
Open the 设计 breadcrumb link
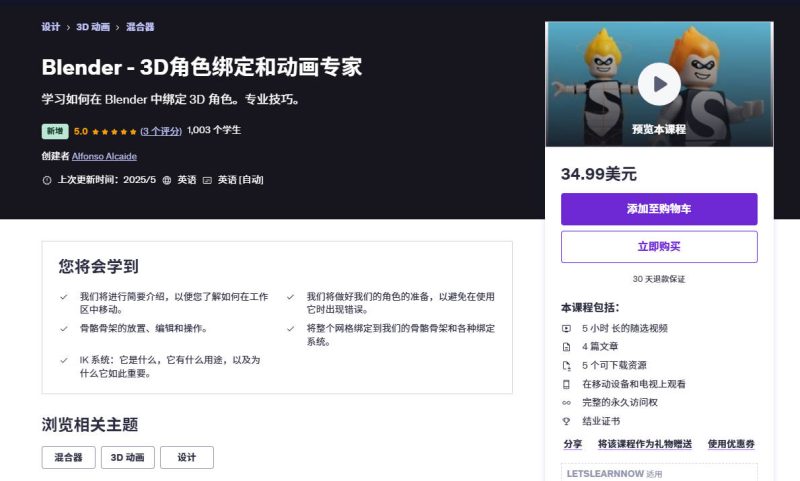tap(51, 27)
